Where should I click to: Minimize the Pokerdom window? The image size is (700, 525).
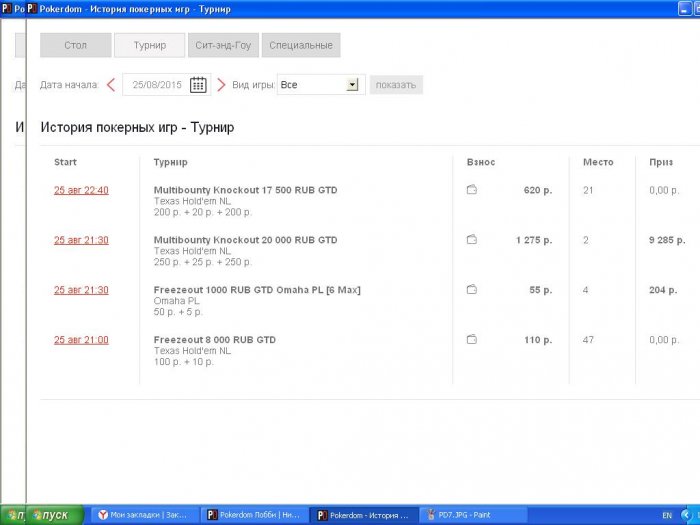pyautogui.click(x=685, y=8)
